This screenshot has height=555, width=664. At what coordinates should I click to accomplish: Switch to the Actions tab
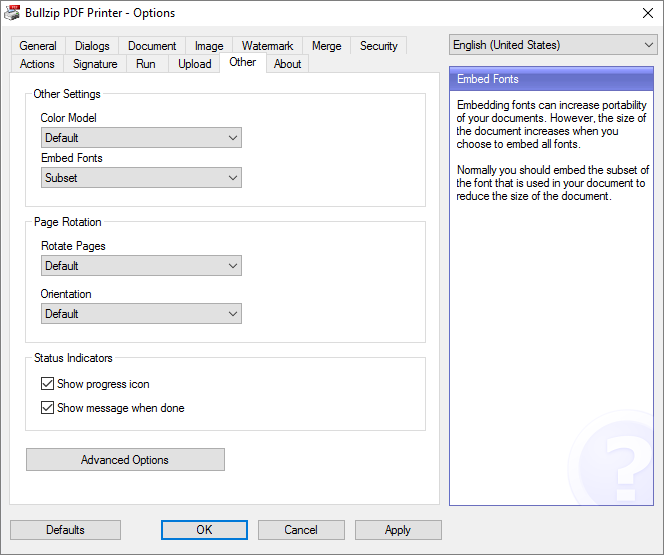tap(37, 64)
